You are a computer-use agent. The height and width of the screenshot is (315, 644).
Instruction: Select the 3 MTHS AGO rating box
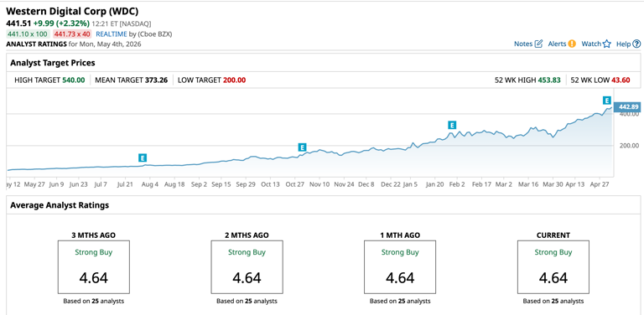pos(94,266)
